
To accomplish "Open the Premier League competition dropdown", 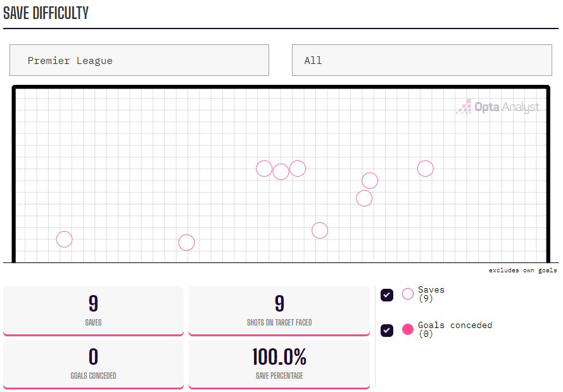I will (139, 60).
